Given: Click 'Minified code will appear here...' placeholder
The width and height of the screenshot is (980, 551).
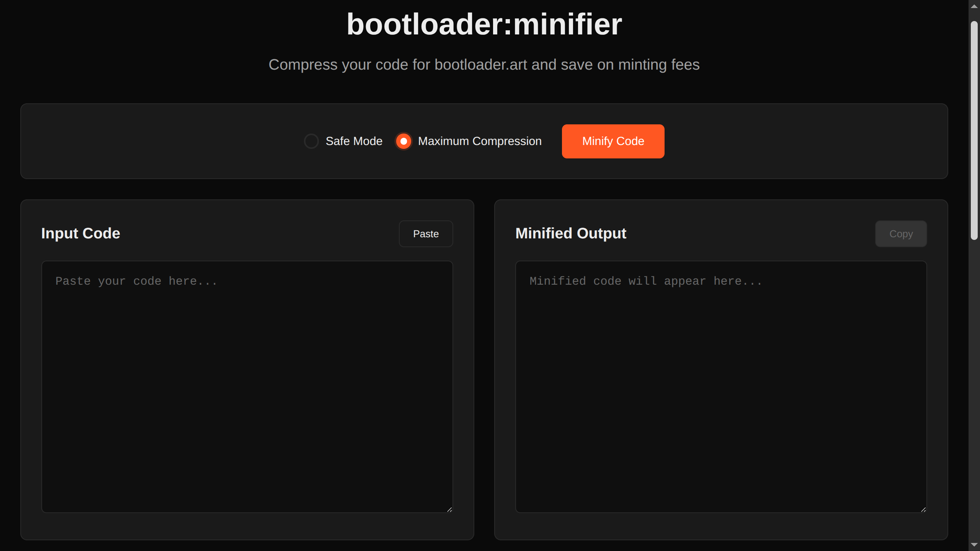Looking at the screenshot, I should pyautogui.click(x=646, y=281).
